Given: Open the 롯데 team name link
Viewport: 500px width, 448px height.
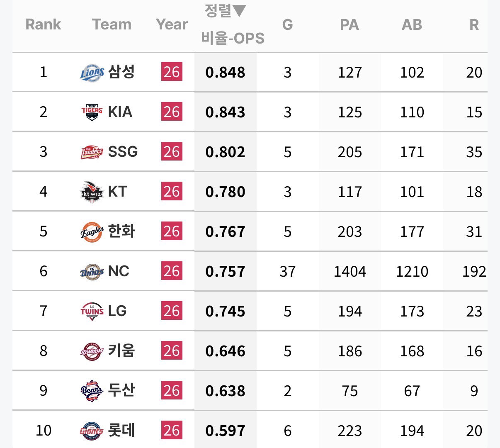Looking at the screenshot, I should 121,431.
